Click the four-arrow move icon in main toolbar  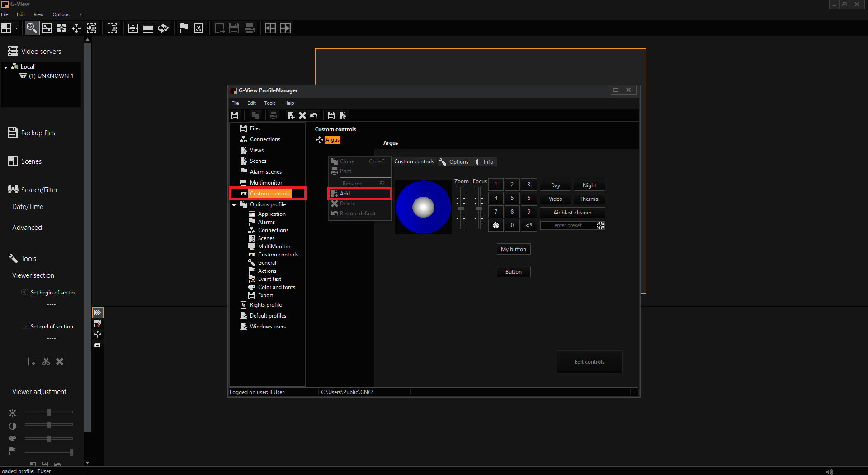(76, 28)
